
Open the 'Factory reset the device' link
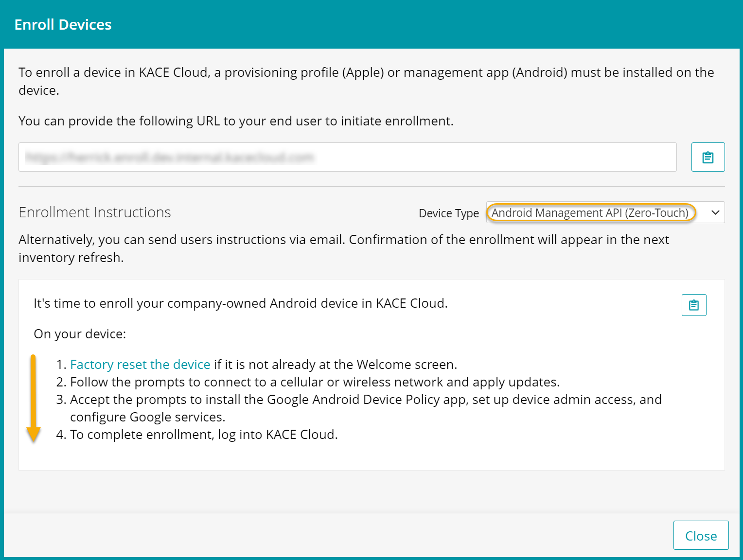(x=140, y=365)
